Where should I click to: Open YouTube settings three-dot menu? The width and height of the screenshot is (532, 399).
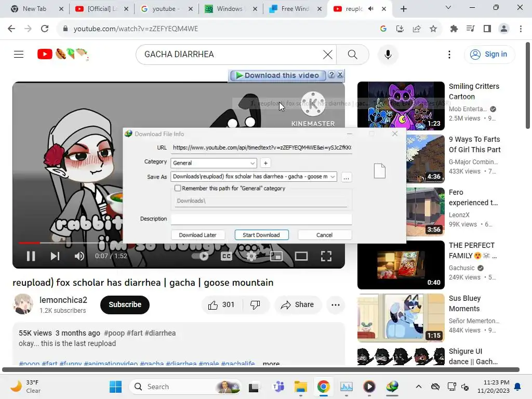click(449, 54)
